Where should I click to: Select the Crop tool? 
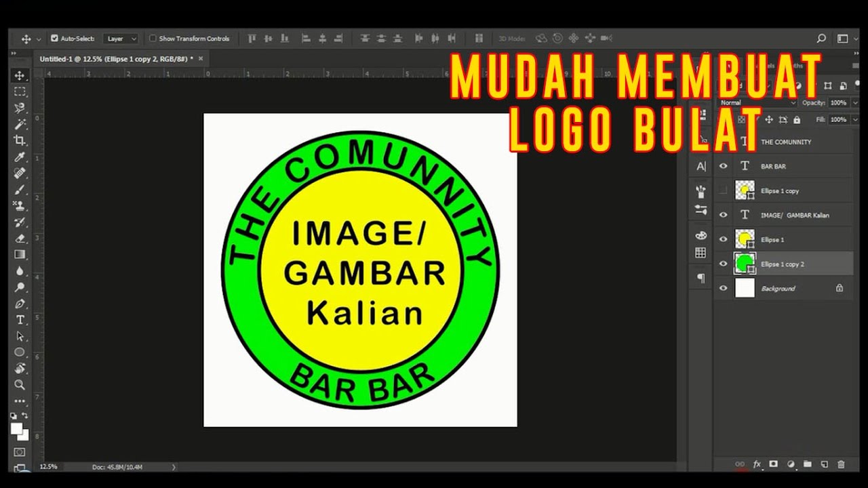click(x=20, y=140)
